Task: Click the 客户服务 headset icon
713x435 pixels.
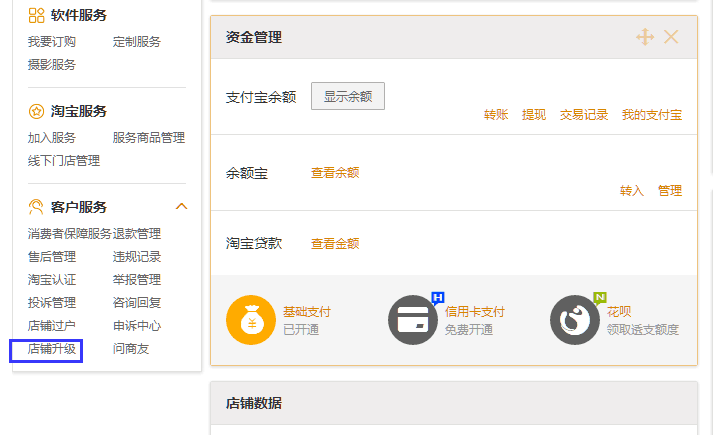Action: pos(36,207)
